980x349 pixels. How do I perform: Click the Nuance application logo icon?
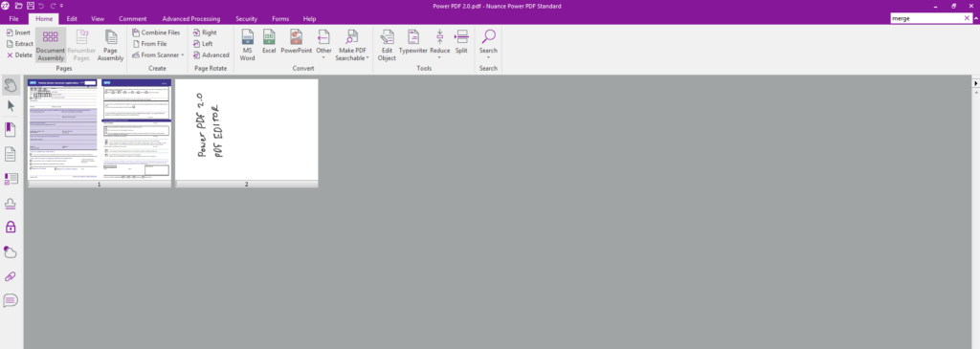6,6
